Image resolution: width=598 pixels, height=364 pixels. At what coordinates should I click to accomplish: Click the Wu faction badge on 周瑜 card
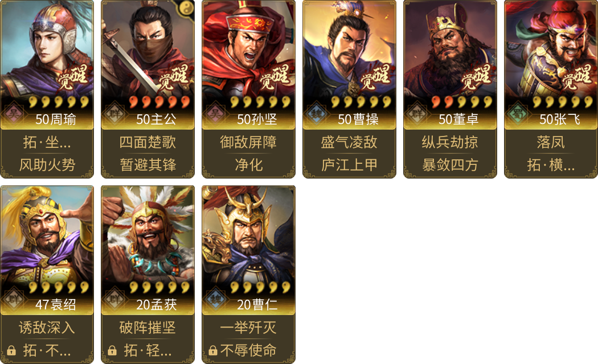click(x=13, y=113)
